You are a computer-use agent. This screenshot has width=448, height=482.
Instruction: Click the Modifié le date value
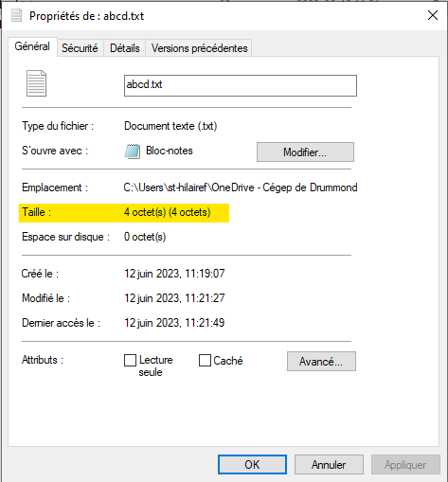click(174, 298)
